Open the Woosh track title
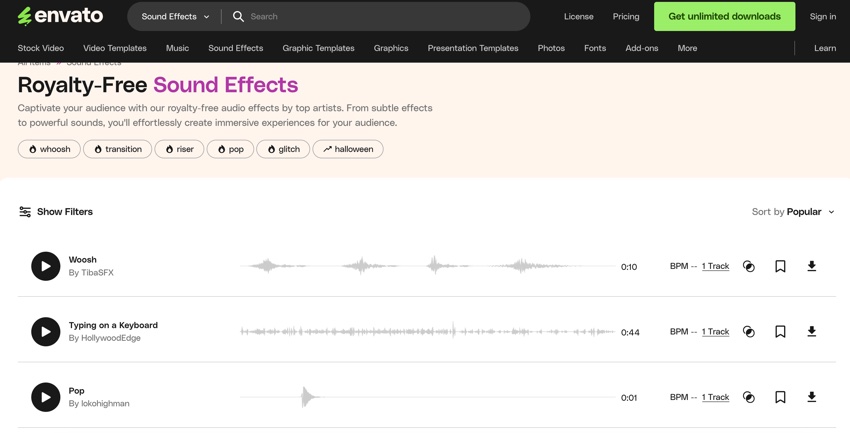Image resolution: width=850 pixels, height=433 pixels. pos(82,260)
